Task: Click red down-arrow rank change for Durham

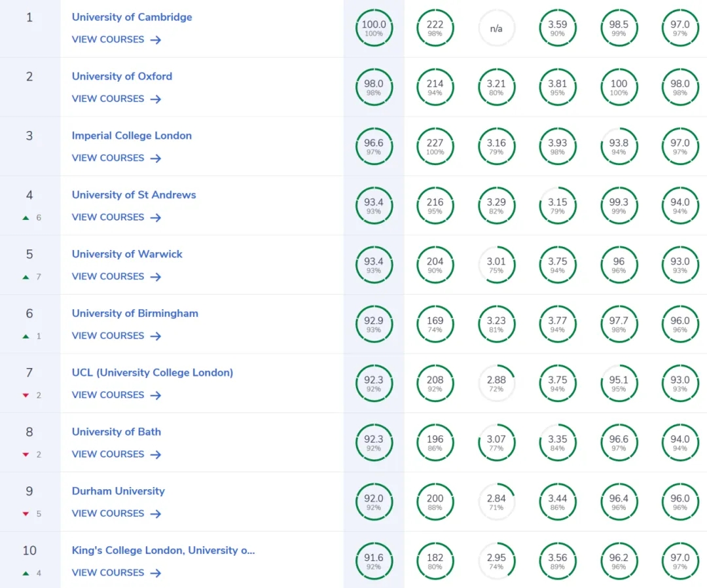Action: (26, 514)
